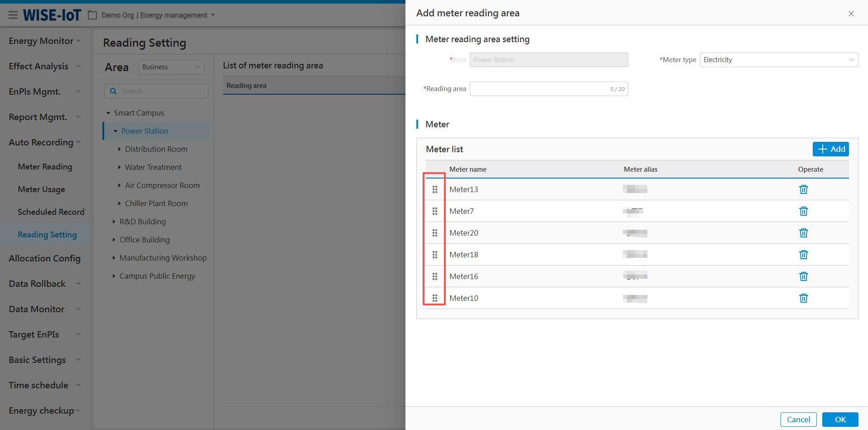Open the Meter type Electricity dropdown

click(778, 60)
